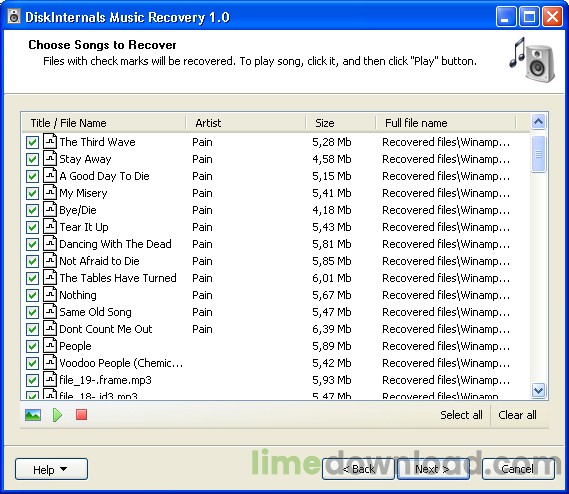Click file icon next to Not Afraid to Die
569x494 pixels.
tap(50, 260)
